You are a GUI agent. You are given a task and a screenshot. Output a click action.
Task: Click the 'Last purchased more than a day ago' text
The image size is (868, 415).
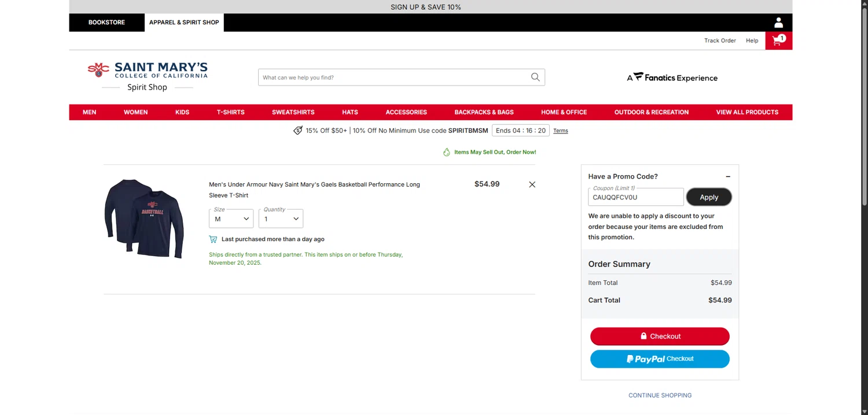pos(273,239)
